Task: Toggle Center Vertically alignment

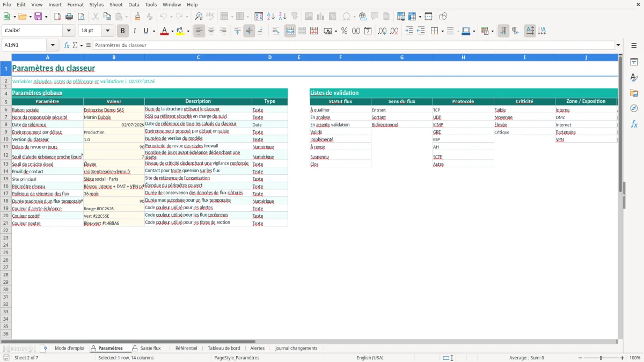Action: (249, 31)
